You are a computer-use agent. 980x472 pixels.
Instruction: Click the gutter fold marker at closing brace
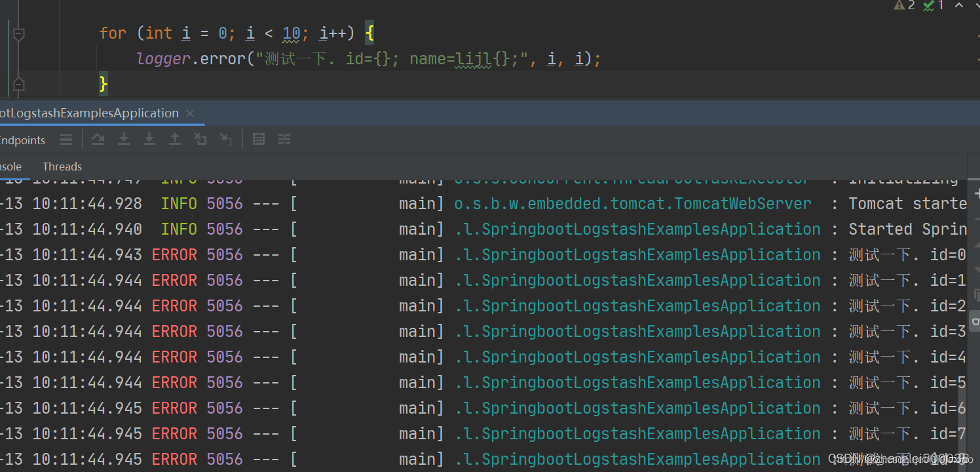pos(18,83)
